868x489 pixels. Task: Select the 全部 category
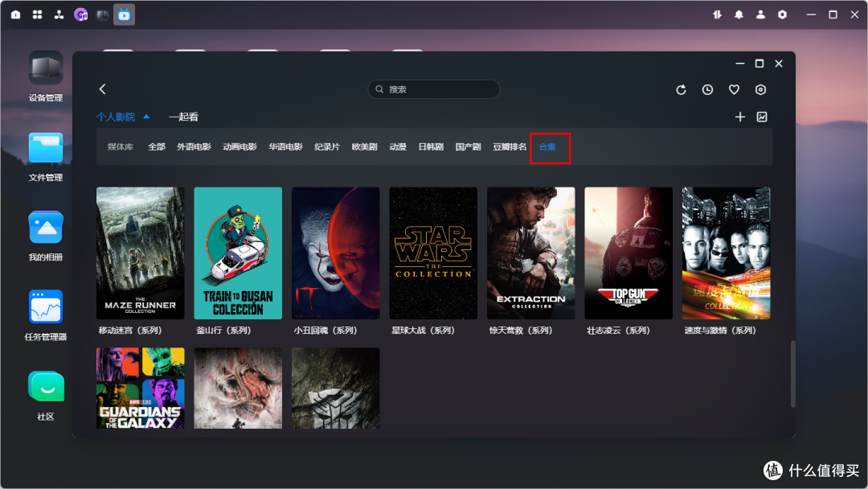pos(157,146)
